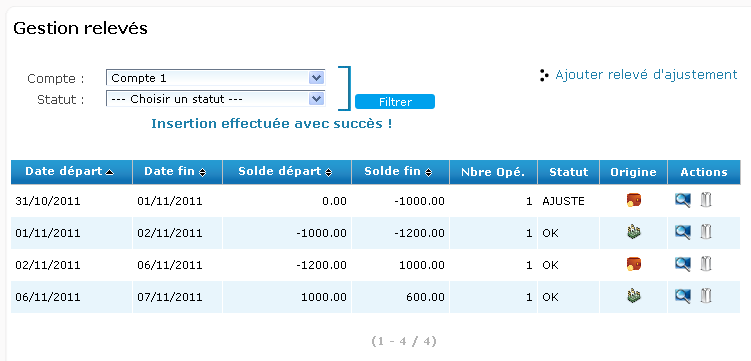The image size is (751, 361).
Task: Click wallet origin icon on 02/11/2011 row
Action: (634, 264)
